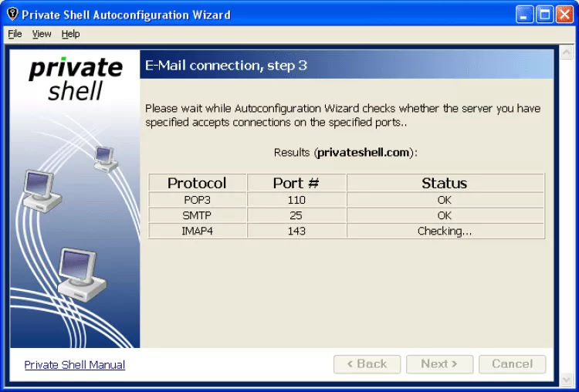Click the POP3 protocol cell
The width and height of the screenshot is (579, 392).
[197, 200]
